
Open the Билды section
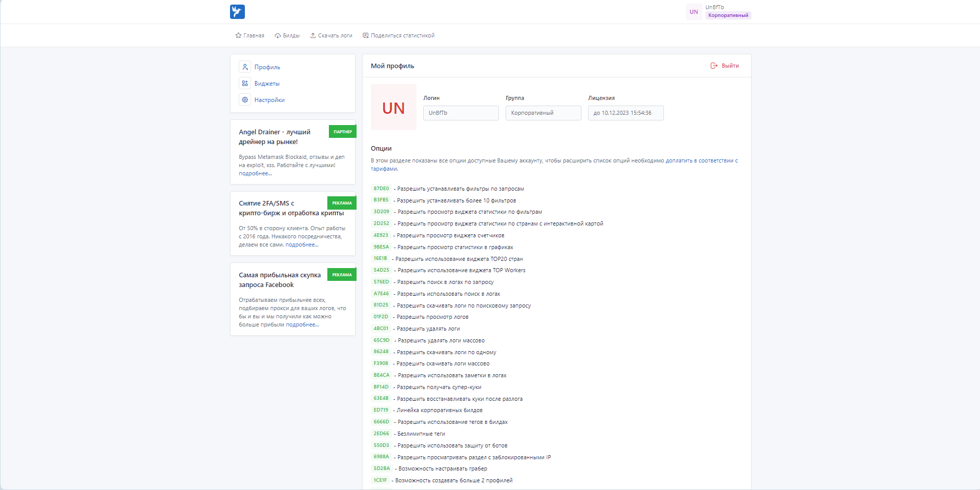[x=287, y=35]
